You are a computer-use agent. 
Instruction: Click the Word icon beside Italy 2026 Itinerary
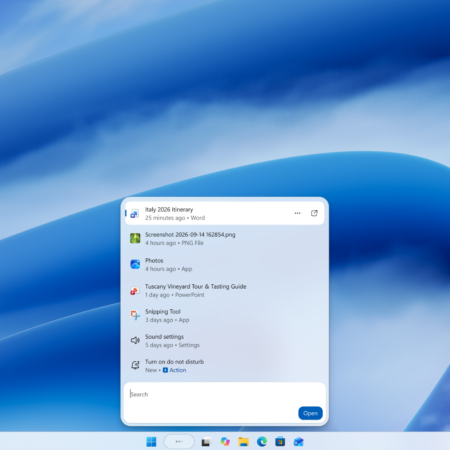coord(135,214)
